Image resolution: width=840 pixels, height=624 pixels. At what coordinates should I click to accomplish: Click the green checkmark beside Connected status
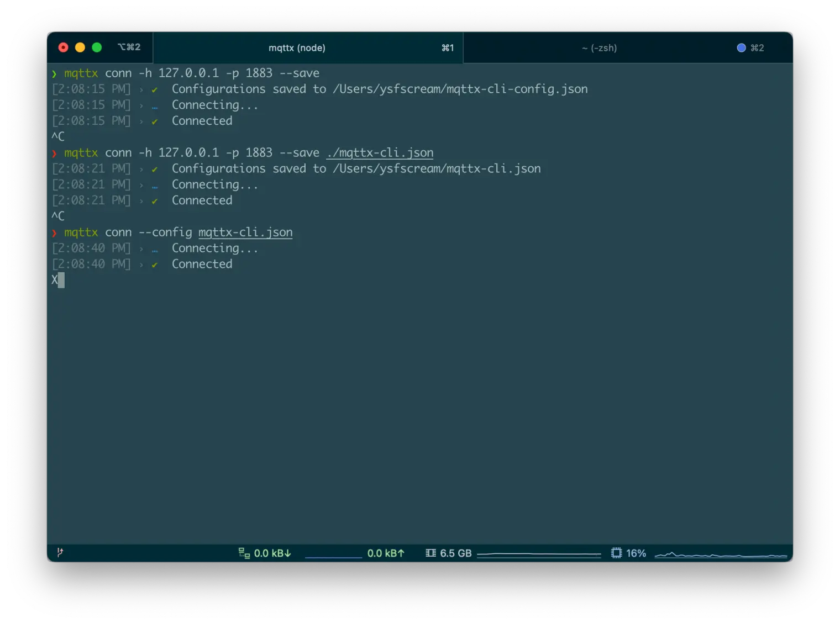click(155, 264)
